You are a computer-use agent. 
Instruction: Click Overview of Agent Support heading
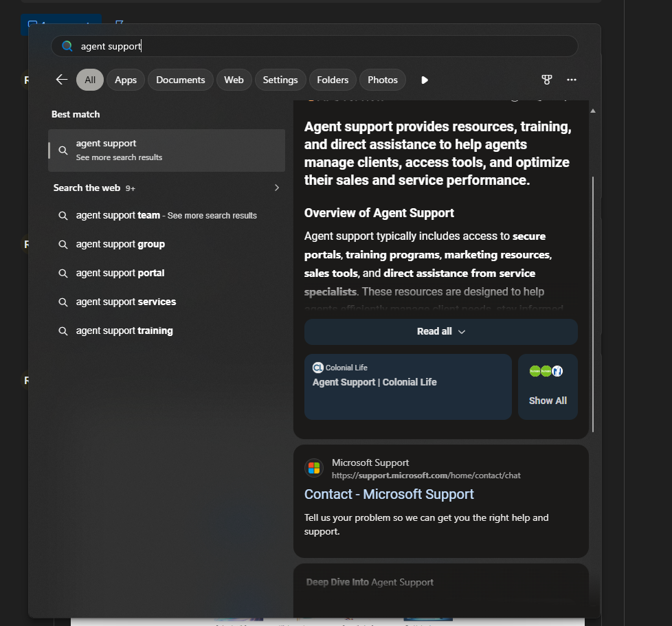point(379,213)
